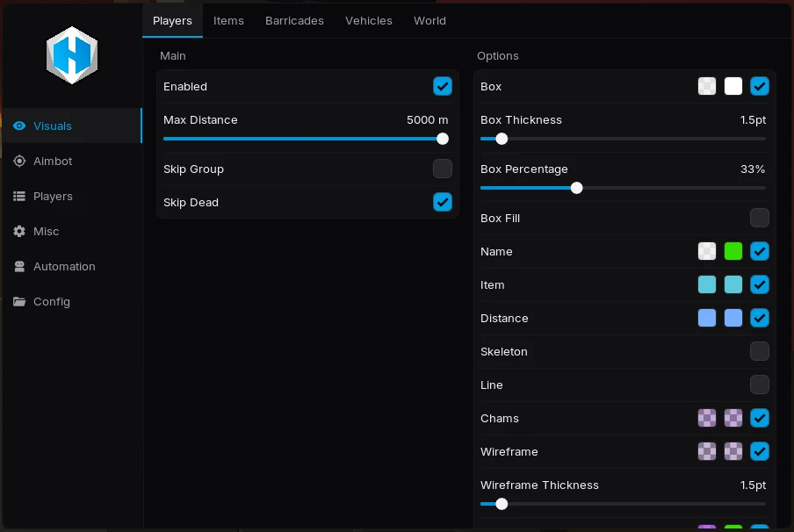Click the Automation robot icon
The height and width of the screenshot is (532, 794).
(19, 266)
